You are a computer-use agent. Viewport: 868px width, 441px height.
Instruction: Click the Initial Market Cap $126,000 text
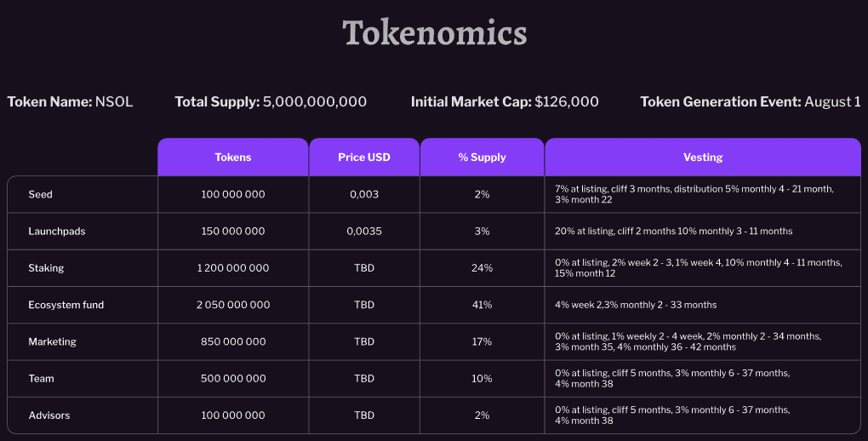click(505, 102)
